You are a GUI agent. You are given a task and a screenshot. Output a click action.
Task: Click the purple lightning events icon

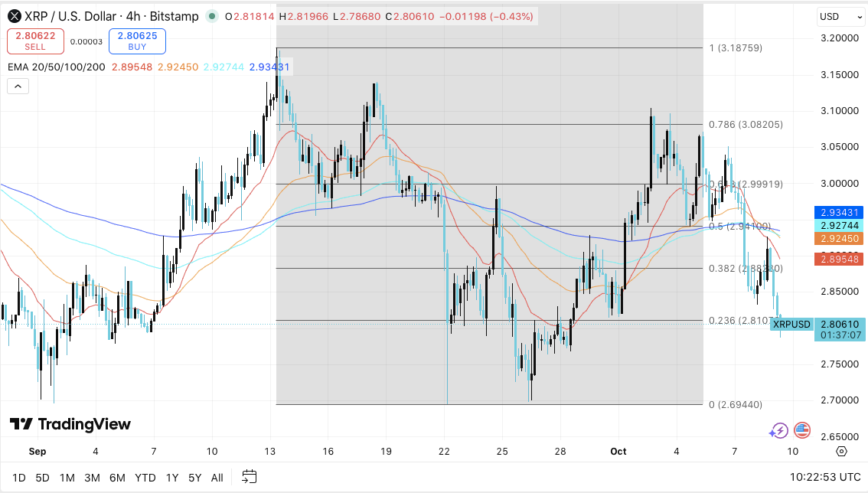pos(778,431)
